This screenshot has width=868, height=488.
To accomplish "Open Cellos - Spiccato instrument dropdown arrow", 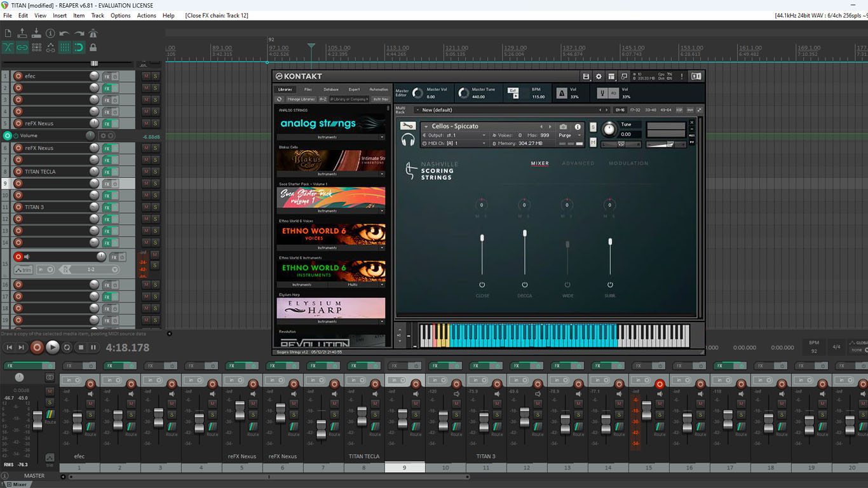I will 426,126.
